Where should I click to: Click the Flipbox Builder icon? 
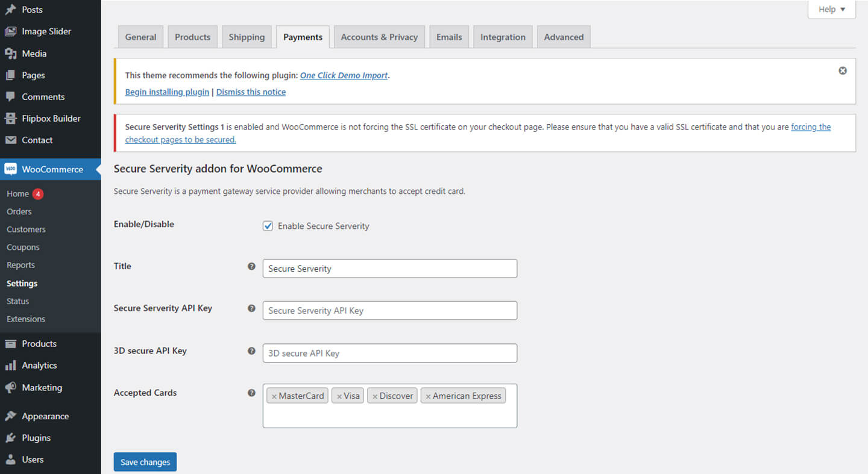point(10,119)
